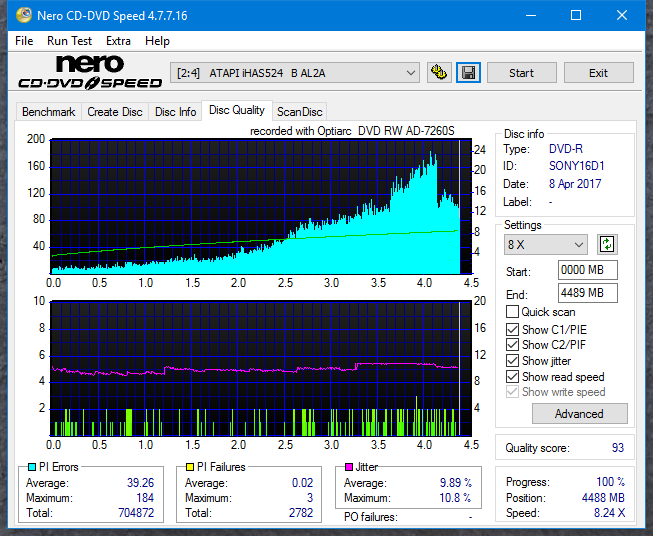653x536 pixels.
Task: Click the PI Errors maximum 184
Action: 145,498
